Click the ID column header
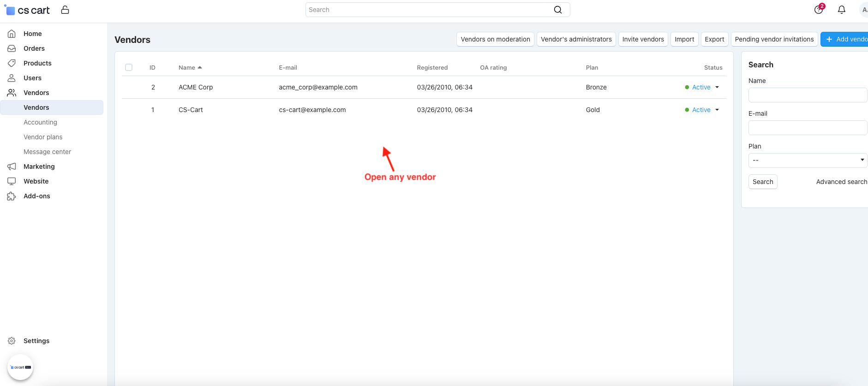The width and height of the screenshot is (868, 386). tap(152, 67)
